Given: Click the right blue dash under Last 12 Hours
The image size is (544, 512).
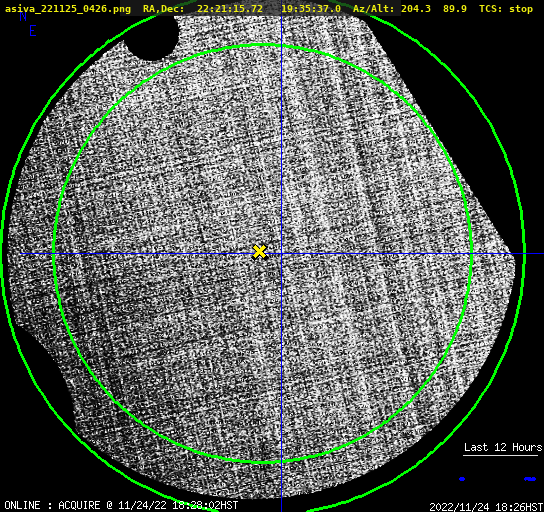Looking at the screenshot, I should (x=530, y=479).
